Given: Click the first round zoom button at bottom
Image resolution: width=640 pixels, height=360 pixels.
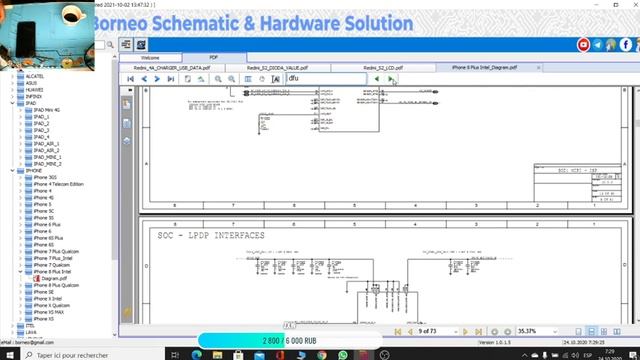Looking at the screenshot, I should click(x=495, y=331).
